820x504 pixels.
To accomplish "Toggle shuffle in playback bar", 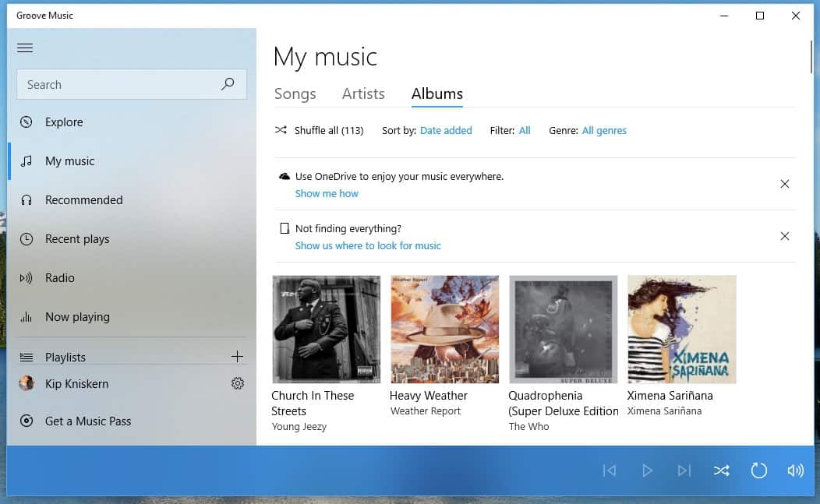I will tap(722, 471).
